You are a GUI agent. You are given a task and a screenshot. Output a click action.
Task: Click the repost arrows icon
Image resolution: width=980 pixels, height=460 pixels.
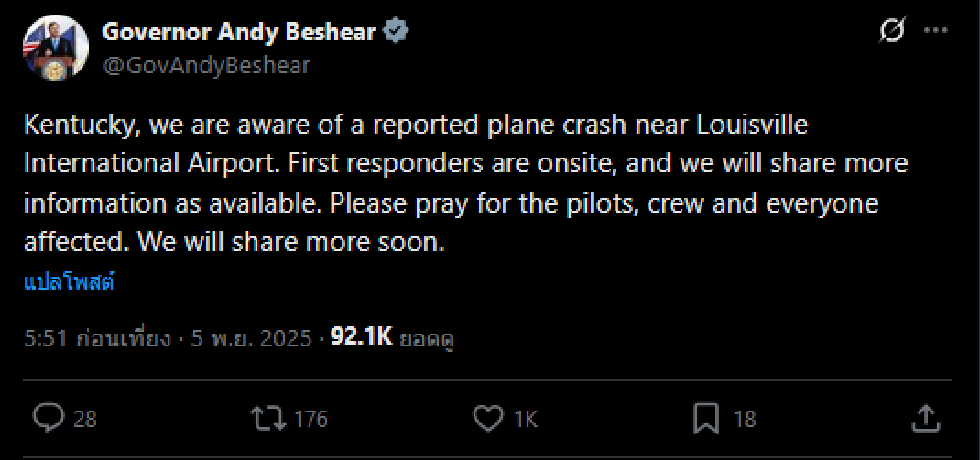[267, 419]
